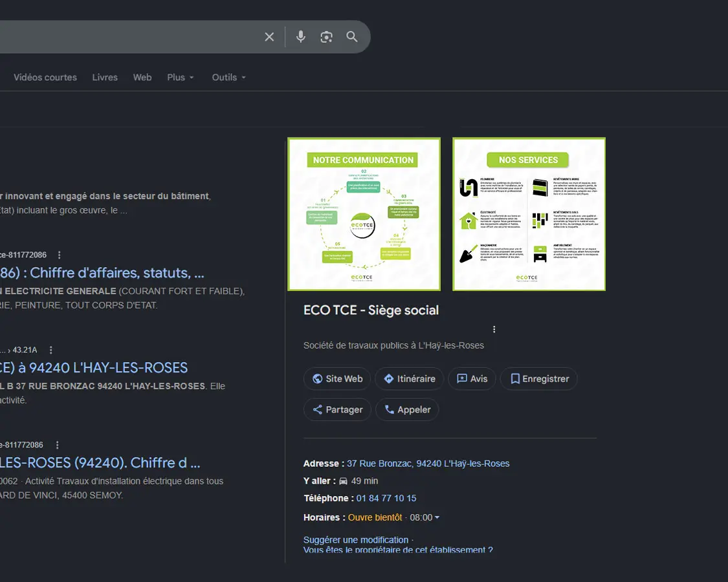The height and width of the screenshot is (582, 728).
Task: Expand the Outils dropdown
Action: (x=229, y=78)
